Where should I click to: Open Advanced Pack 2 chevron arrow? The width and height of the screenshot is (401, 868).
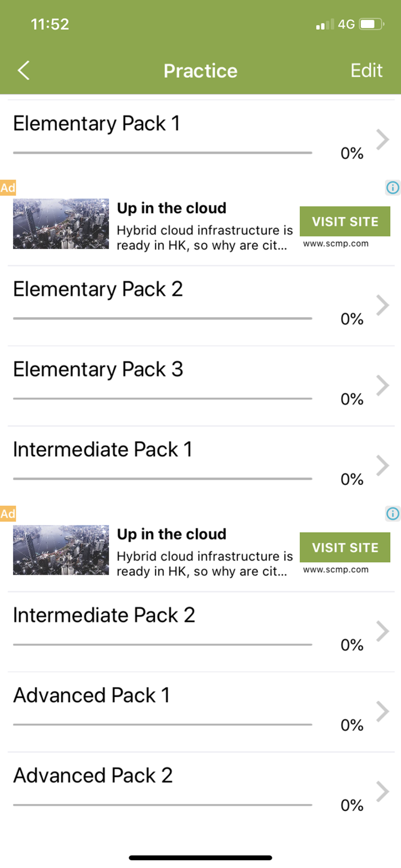(x=382, y=791)
